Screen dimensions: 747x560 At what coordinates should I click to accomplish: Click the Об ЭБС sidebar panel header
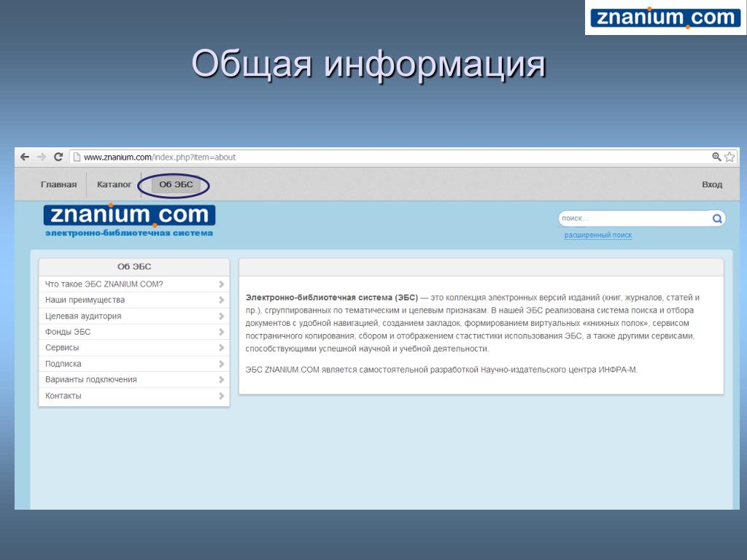click(134, 267)
